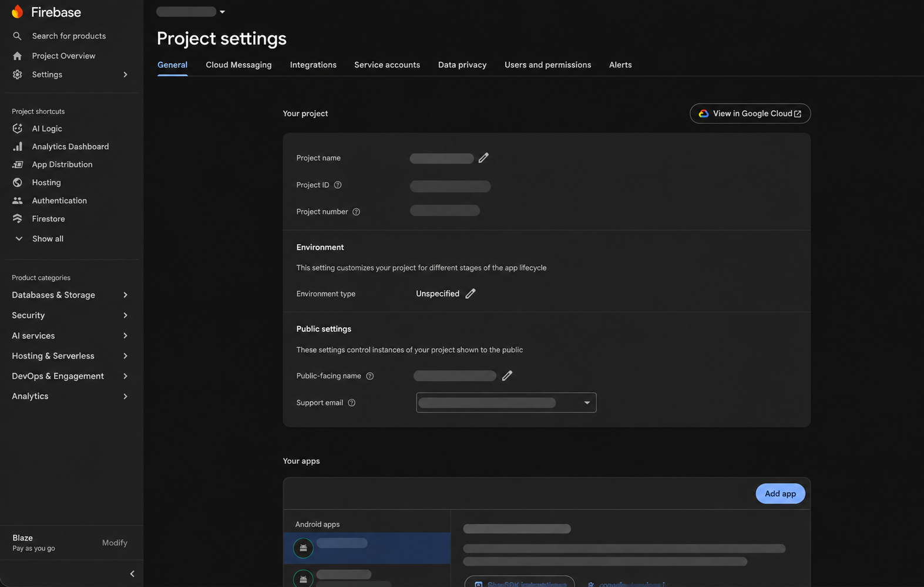
Task: Click the Firestore icon
Action: 18,218
